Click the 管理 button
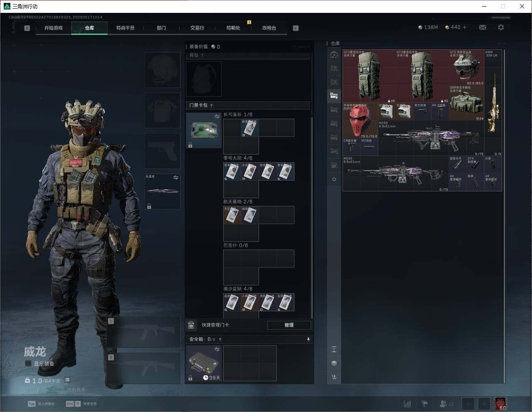 (x=289, y=325)
